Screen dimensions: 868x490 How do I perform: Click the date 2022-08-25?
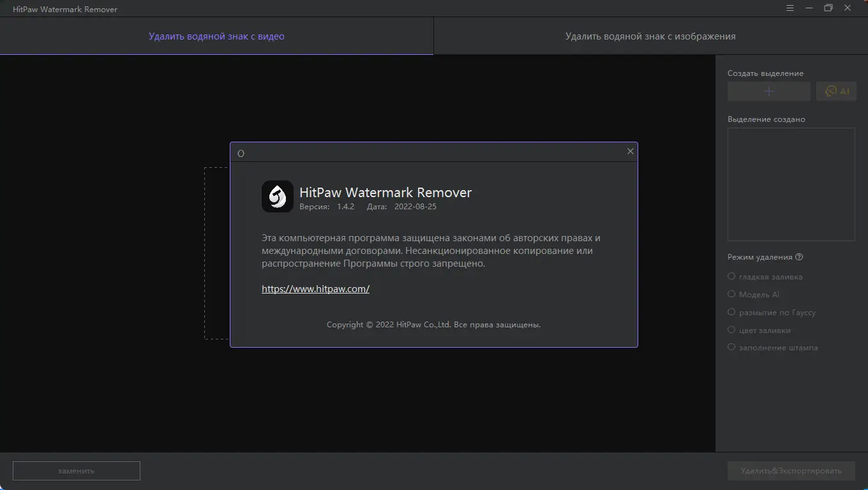tap(415, 207)
